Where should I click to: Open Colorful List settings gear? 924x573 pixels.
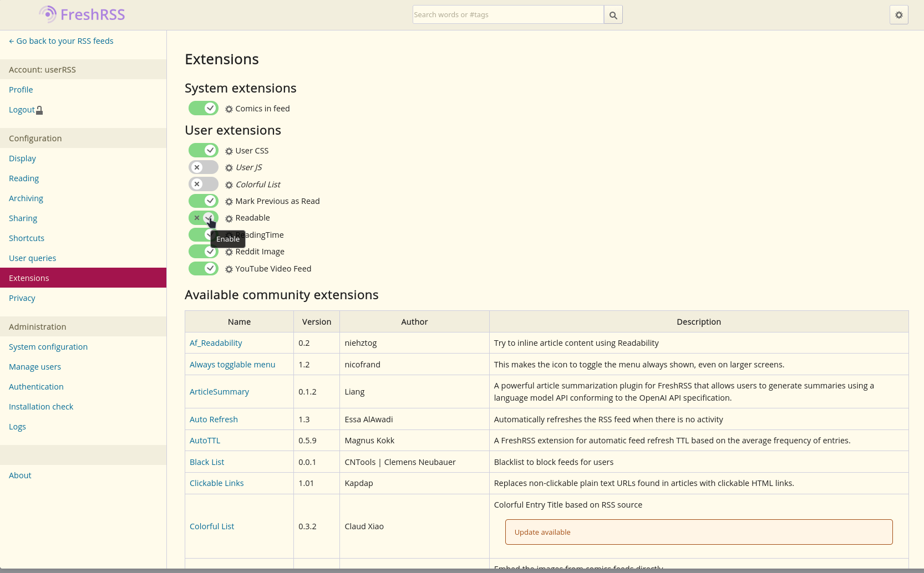pyautogui.click(x=229, y=185)
